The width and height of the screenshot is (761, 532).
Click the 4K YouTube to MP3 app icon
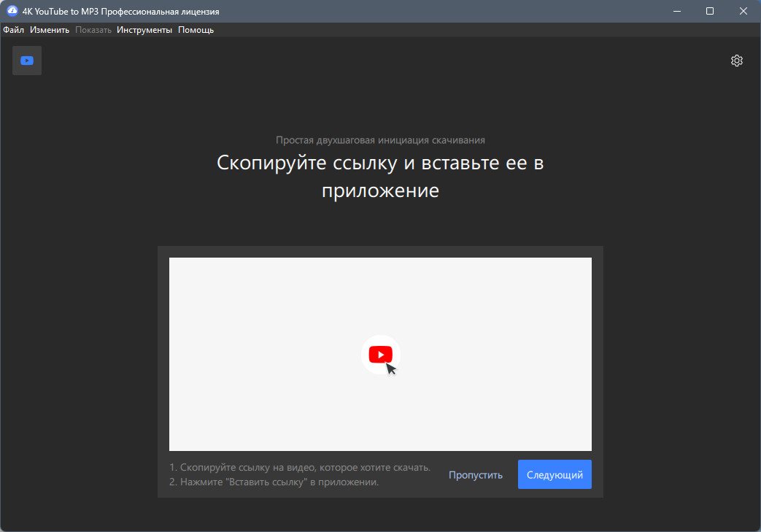12,11
